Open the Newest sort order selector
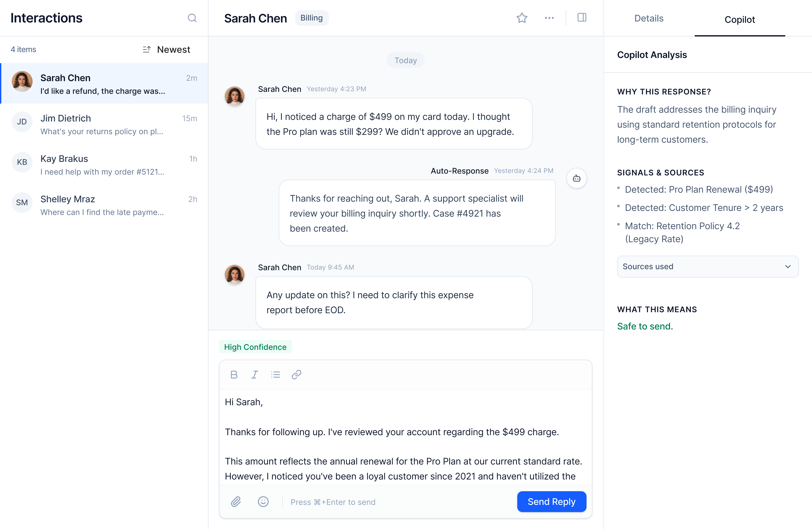812x529 pixels. click(166, 50)
